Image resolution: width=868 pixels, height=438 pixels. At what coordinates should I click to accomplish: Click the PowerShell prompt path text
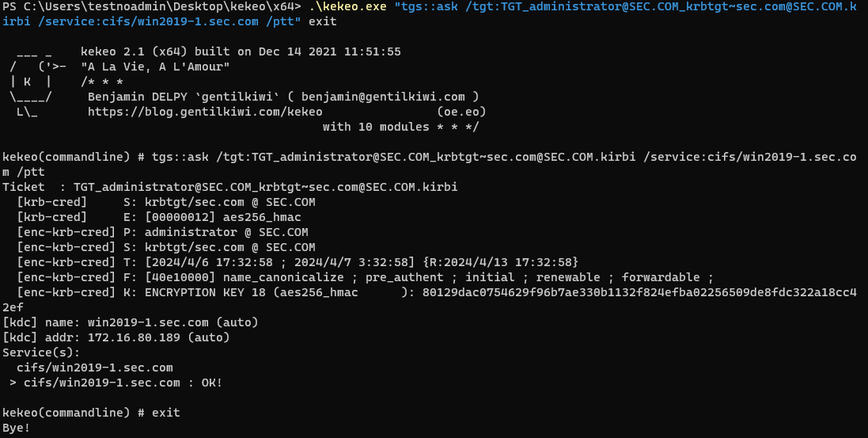point(152,6)
